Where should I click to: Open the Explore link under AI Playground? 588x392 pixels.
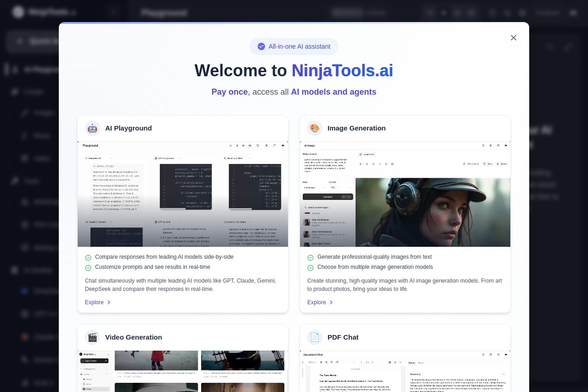(x=98, y=302)
